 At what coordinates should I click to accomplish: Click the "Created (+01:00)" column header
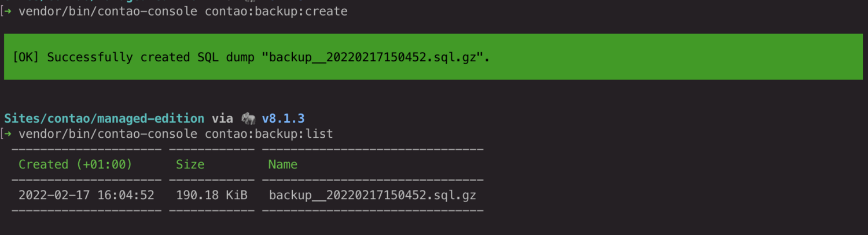click(x=75, y=164)
